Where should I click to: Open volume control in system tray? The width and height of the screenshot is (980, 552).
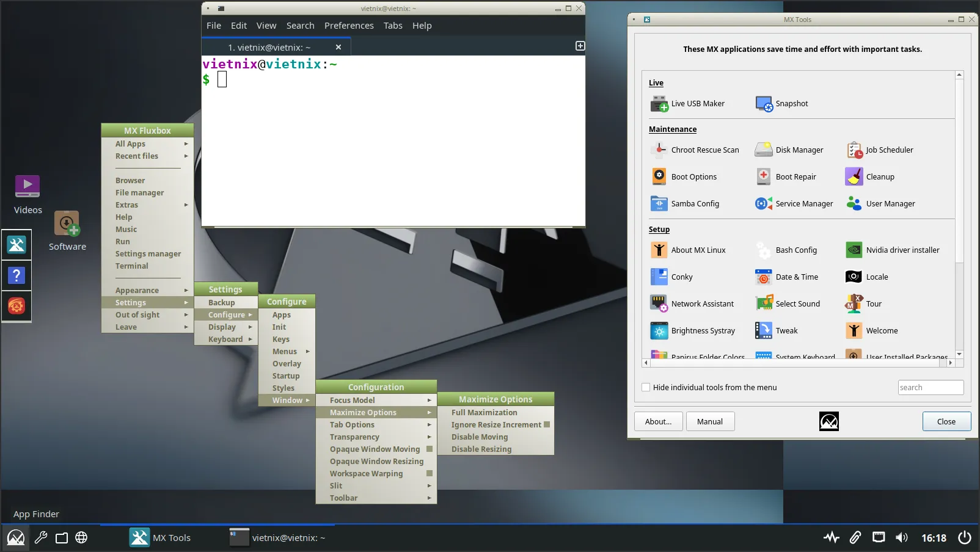click(902, 538)
